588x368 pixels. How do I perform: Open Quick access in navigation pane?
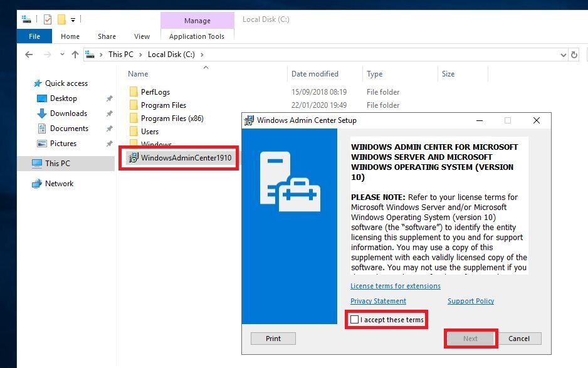tap(66, 83)
